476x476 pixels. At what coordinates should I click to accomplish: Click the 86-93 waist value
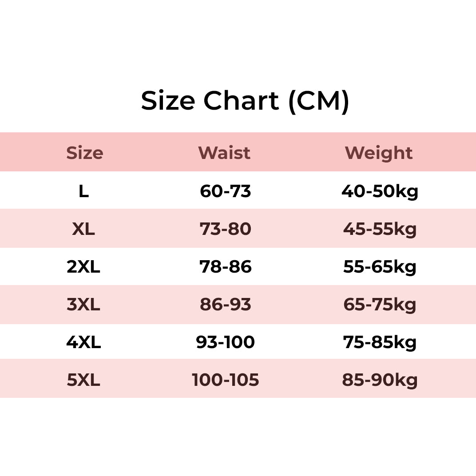click(x=225, y=305)
